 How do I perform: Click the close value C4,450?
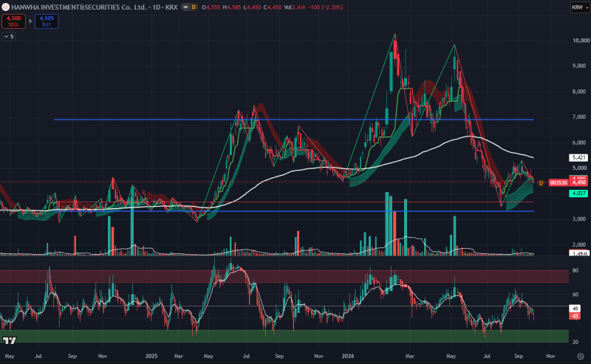coord(272,7)
